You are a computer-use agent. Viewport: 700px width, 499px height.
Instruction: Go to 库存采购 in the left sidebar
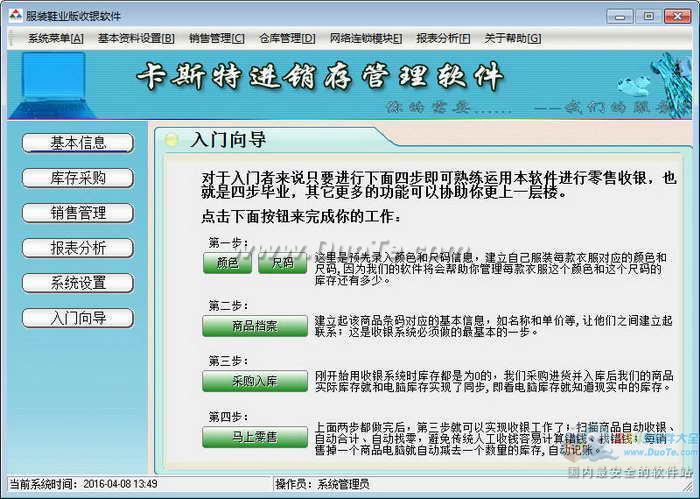[78, 178]
